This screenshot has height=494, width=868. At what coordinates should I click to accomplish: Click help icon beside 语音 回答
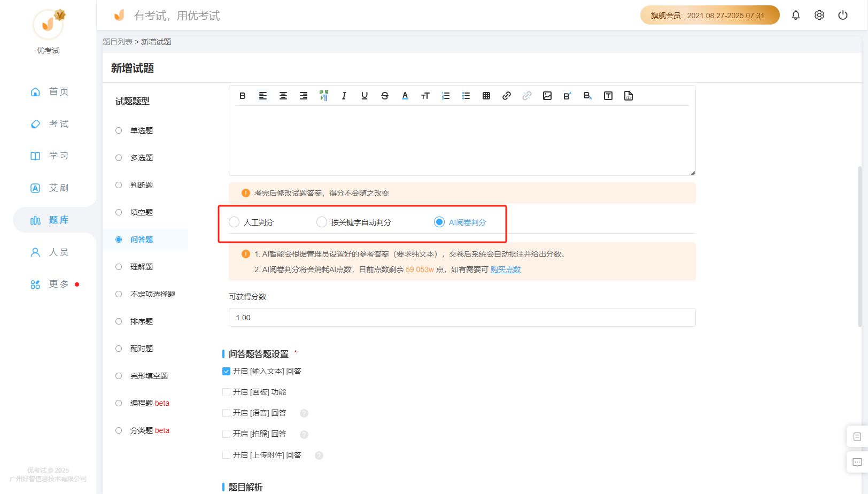click(x=304, y=413)
